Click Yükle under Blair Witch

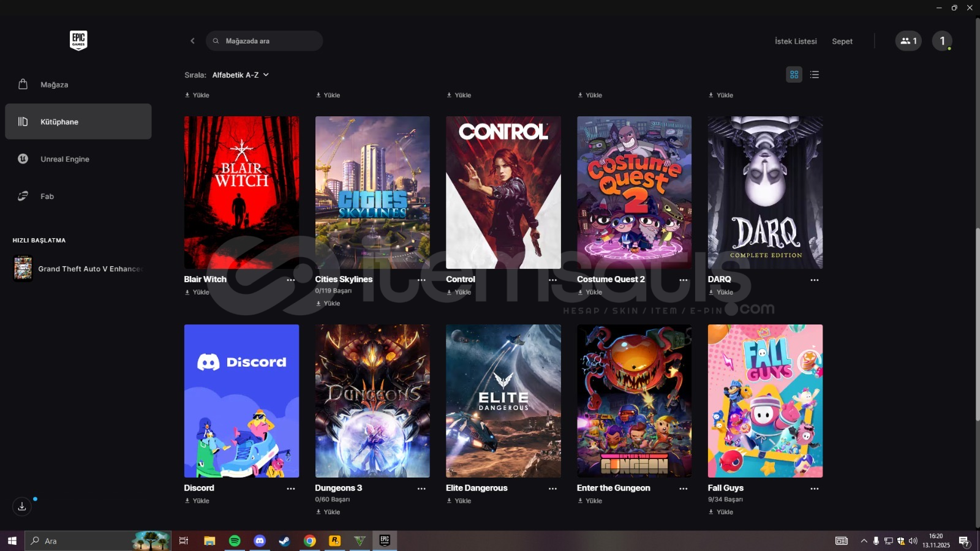(x=197, y=292)
